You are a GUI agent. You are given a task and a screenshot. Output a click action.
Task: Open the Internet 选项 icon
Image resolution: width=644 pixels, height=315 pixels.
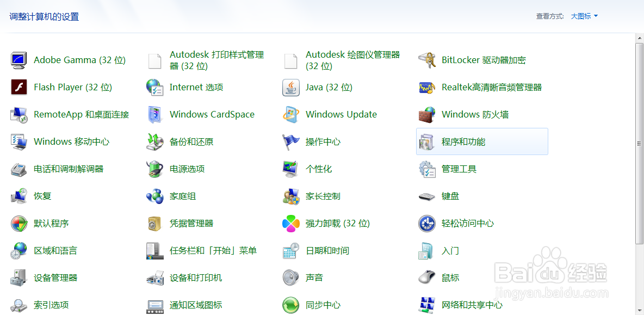click(x=155, y=87)
